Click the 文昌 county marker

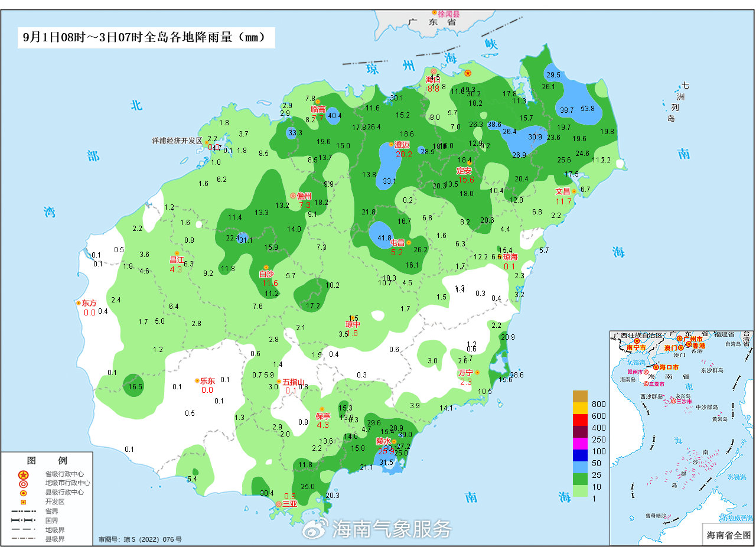pos(573,191)
